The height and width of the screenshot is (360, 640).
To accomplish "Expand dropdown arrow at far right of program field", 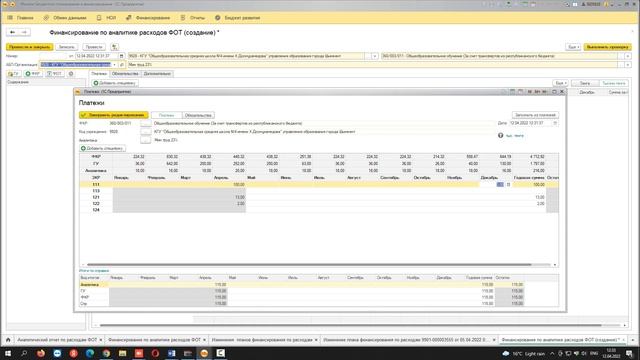I will coord(628,56).
